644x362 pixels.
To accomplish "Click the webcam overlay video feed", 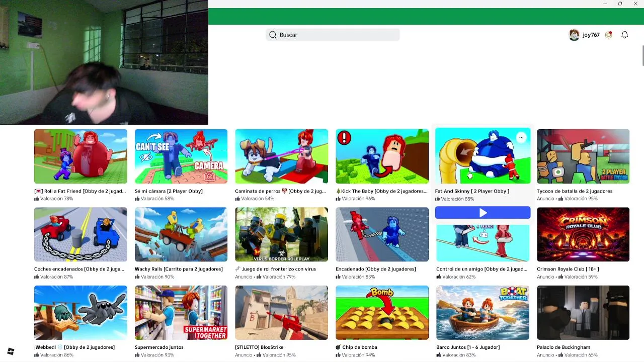I will tap(104, 62).
